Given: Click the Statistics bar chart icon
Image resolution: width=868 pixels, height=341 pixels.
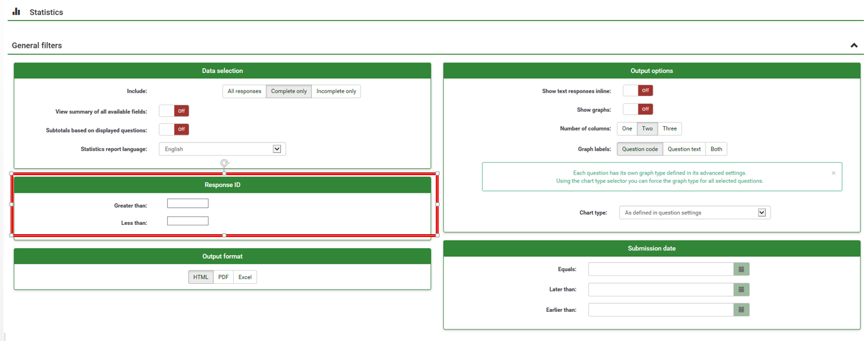Looking at the screenshot, I should (16, 12).
